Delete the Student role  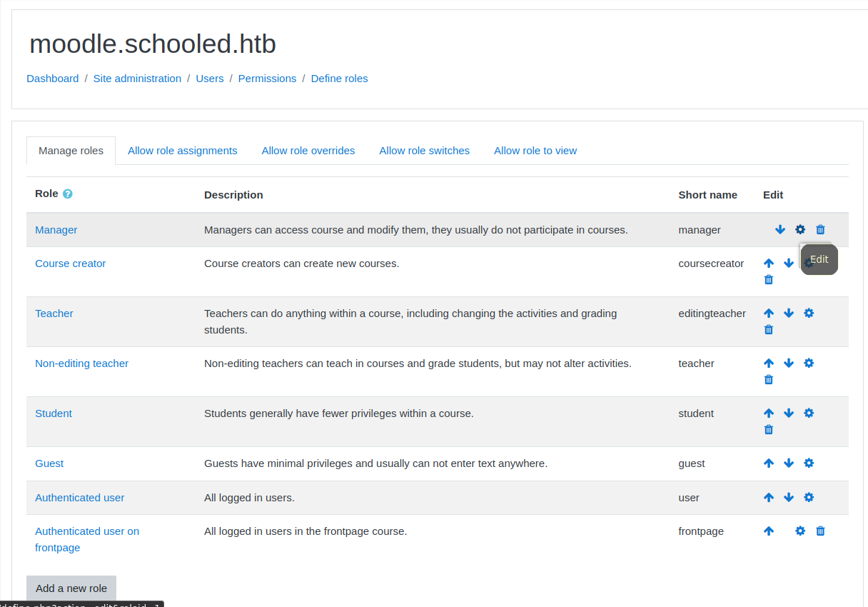click(769, 430)
